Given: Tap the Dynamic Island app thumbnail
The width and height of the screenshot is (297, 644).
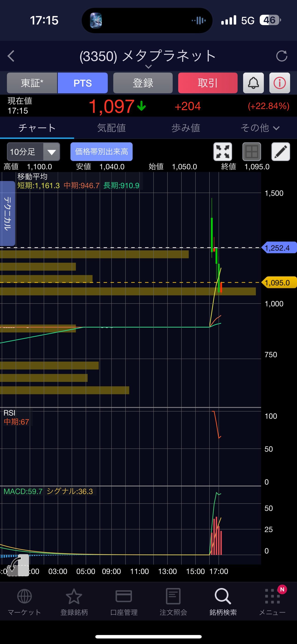Looking at the screenshot, I should pyautogui.click(x=96, y=20).
